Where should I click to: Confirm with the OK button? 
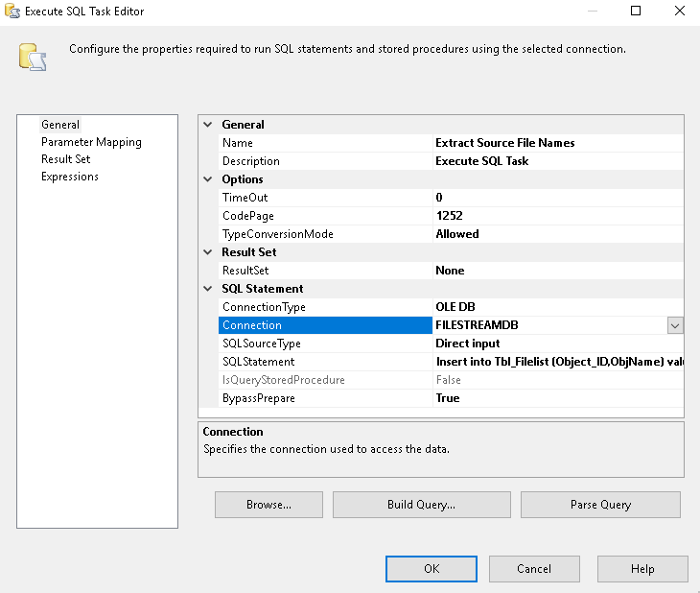coord(431,569)
